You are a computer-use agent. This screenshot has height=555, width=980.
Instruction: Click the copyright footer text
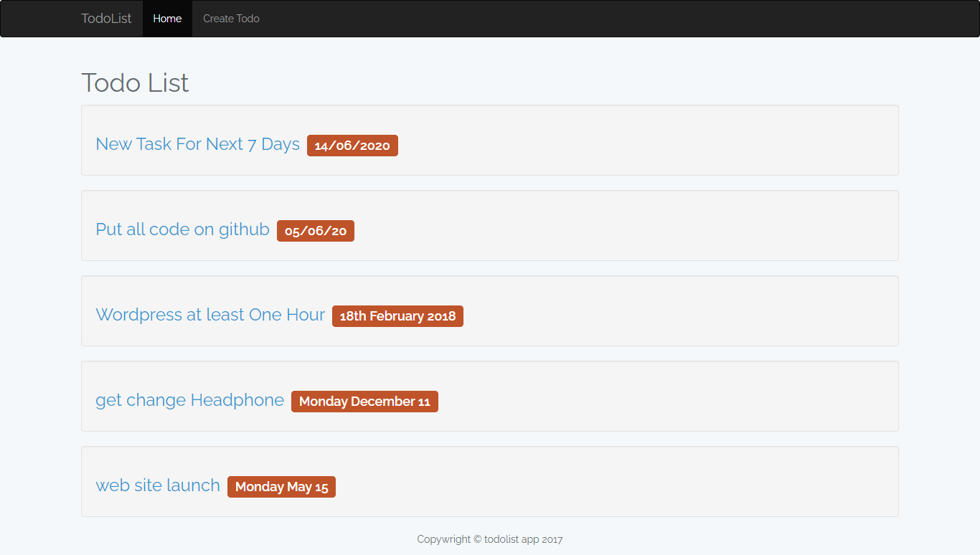point(490,539)
